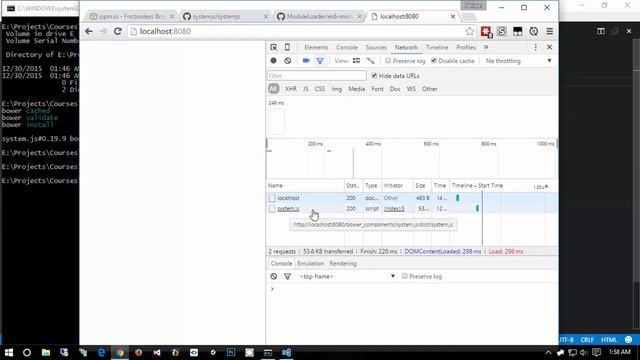Viewport: 640px width, 360px height.
Task: Select the All filter button
Action: point(273,89)
